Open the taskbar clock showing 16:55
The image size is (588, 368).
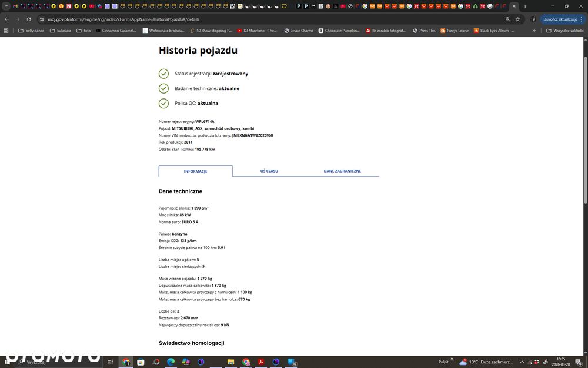click(561, 362)
